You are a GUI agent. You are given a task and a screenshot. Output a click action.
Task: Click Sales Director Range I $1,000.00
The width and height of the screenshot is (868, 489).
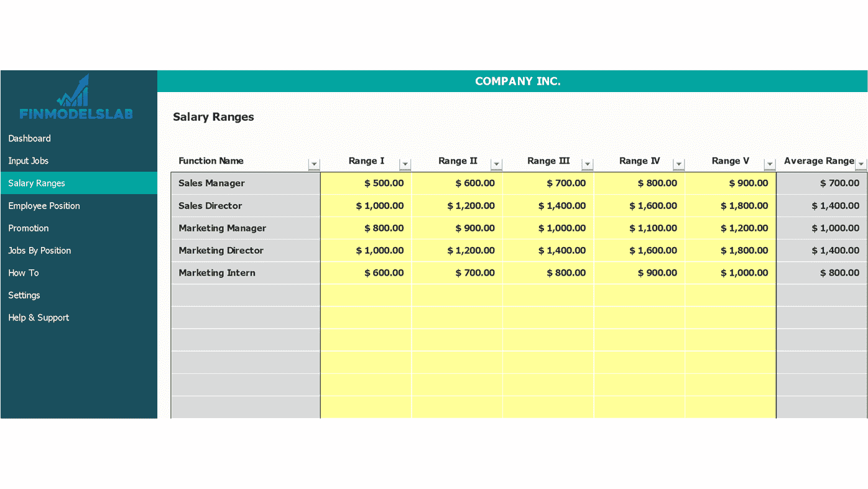point(366,205)
